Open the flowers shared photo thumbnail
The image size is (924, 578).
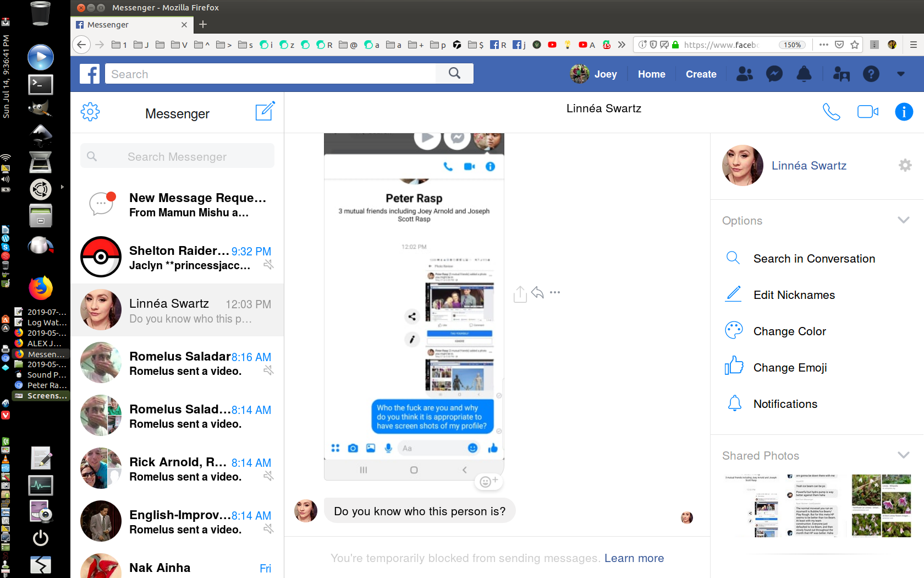(881, 506)
